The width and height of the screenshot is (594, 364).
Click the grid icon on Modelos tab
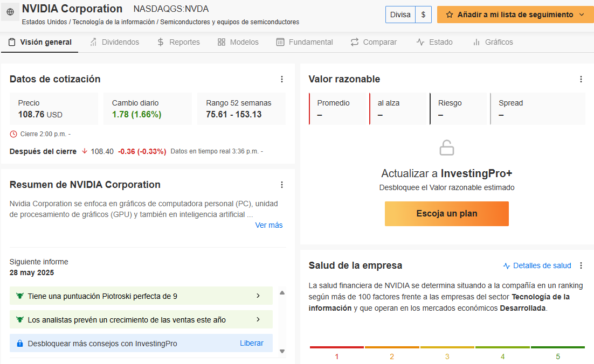click(x=222, y=42)
